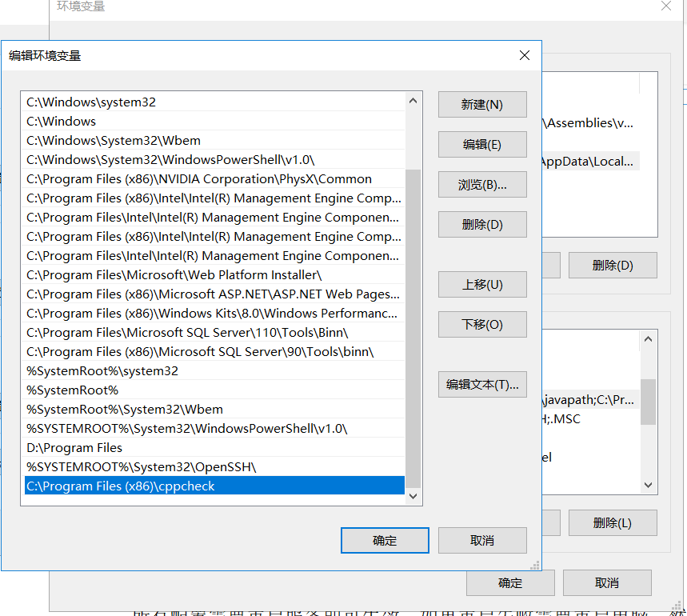Select the %SYSTEMROOT%\System32\OpenSSH\ entry
The image size is (687, 616).
(214, 467)
